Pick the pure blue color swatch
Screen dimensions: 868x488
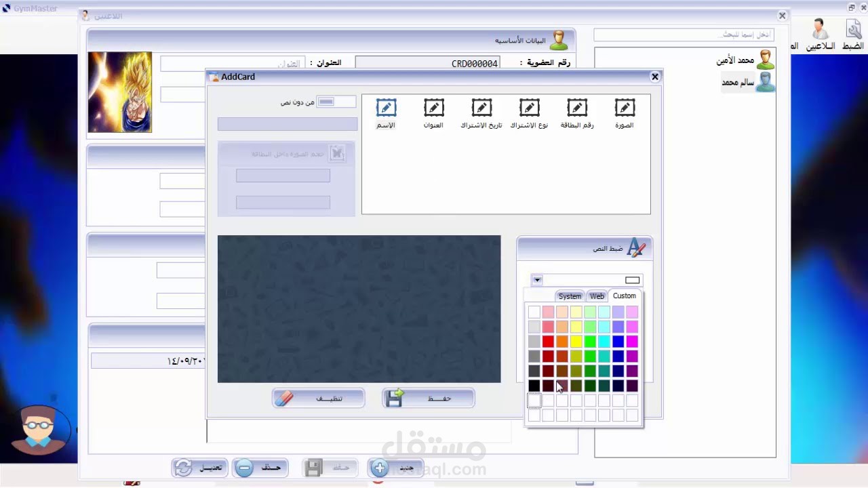tap(618, 342)
